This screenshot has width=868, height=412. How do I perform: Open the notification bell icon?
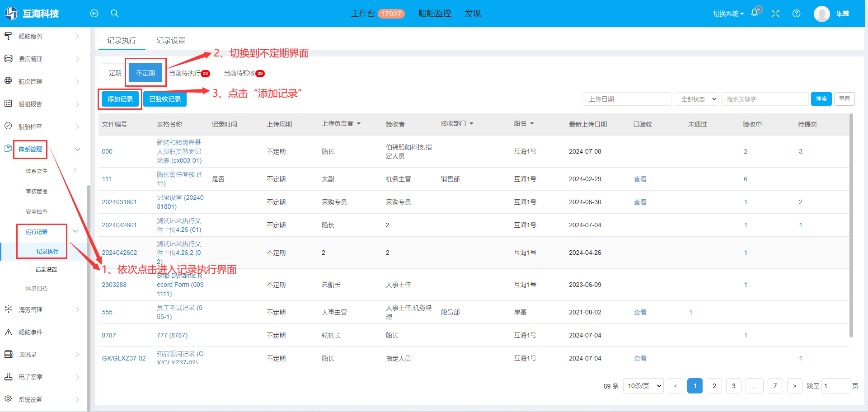pyautogui.click(x=754, y=13)
